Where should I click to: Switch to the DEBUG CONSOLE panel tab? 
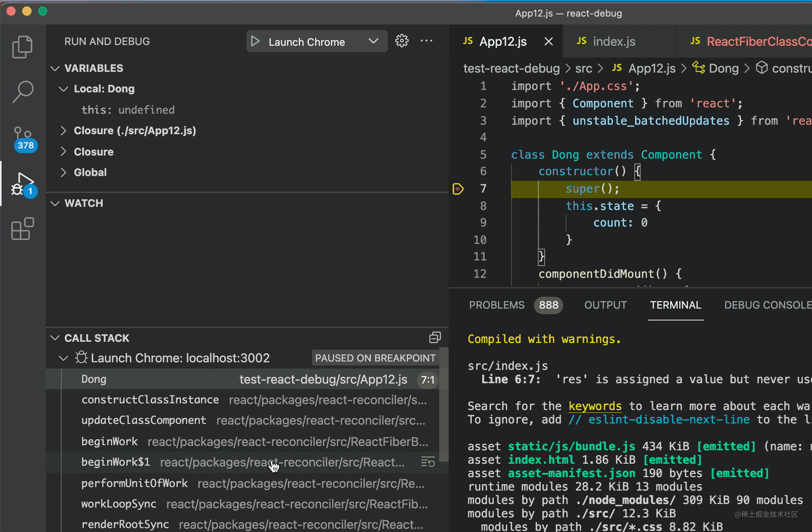(767, 305)
